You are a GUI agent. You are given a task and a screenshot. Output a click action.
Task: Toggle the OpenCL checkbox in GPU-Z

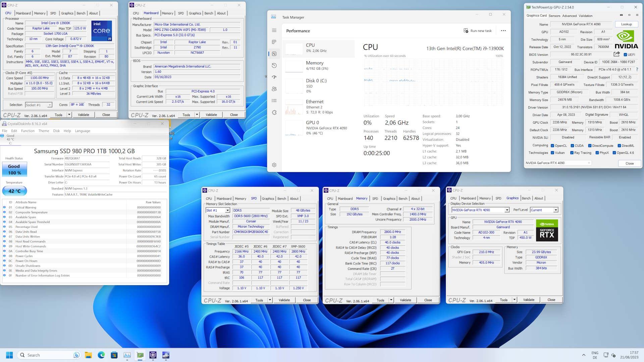552,146
